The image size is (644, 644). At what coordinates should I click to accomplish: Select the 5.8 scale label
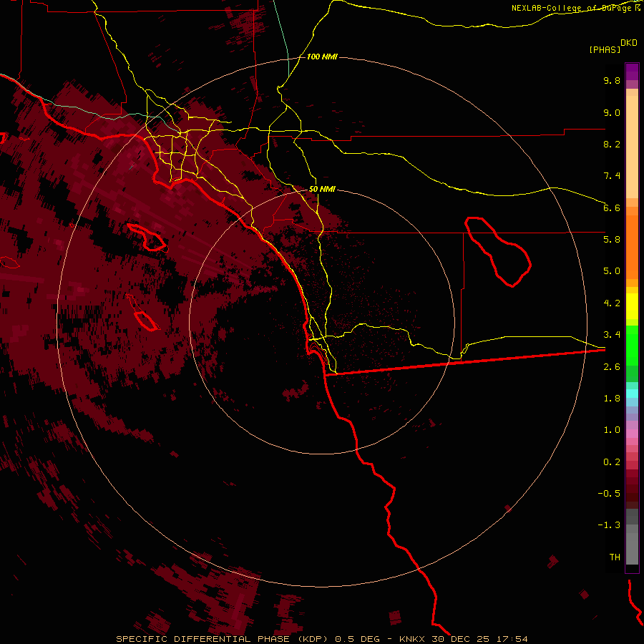612,240
